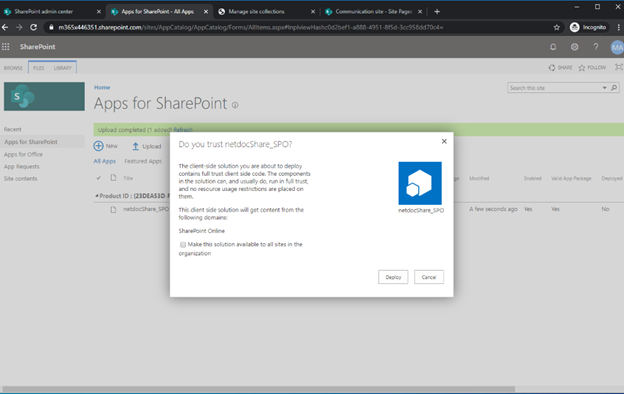Check Make this solution available to all sites

[x=183, y=244]
